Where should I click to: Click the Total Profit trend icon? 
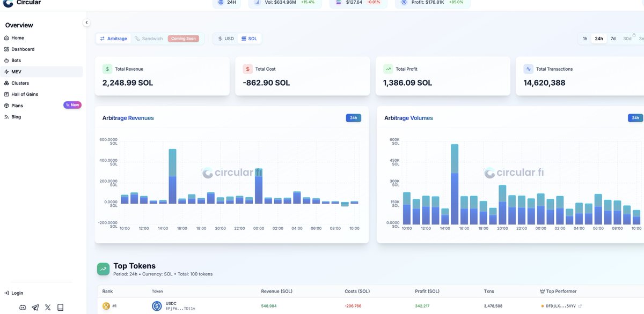pos(388,69)
